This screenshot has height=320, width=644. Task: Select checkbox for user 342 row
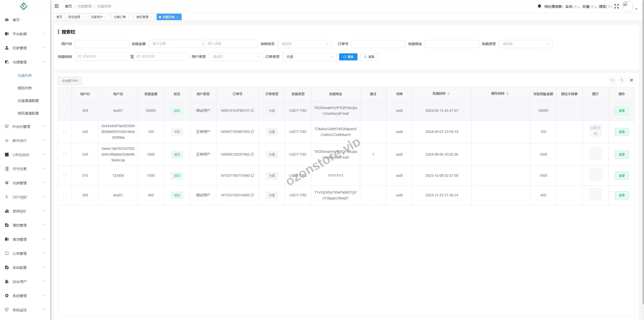[x=64, y=132]
